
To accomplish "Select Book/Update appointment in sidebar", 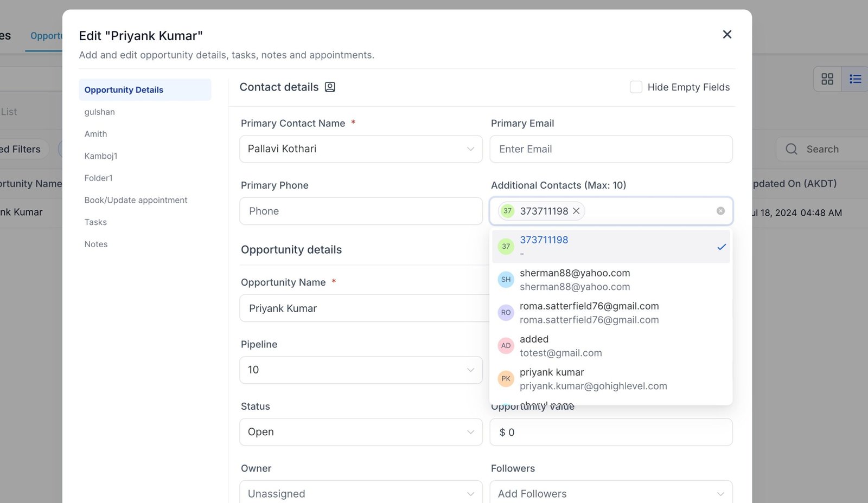I will click(136, 200).
